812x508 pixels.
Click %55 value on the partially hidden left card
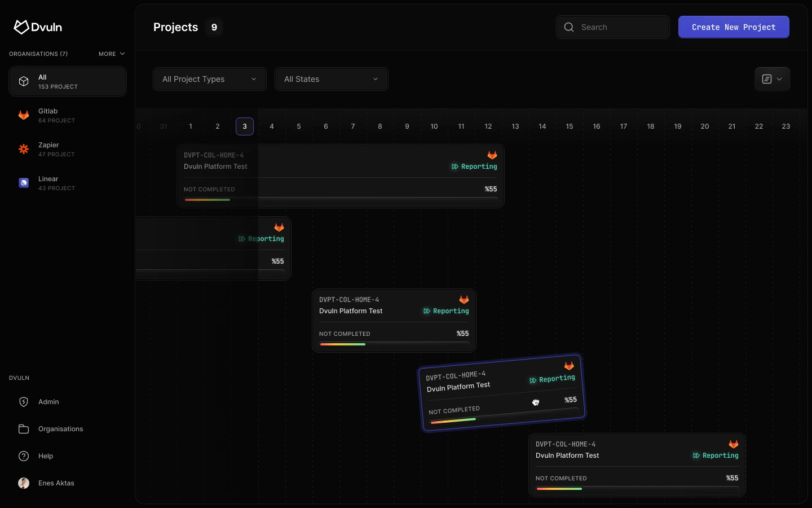click(278, 261)
